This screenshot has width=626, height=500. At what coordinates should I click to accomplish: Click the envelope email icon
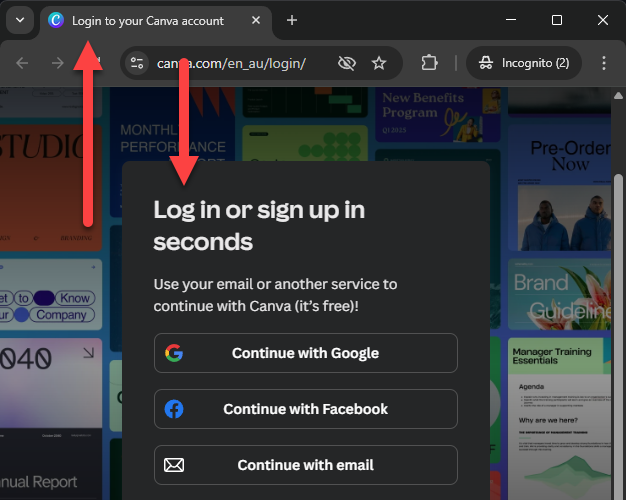174,465
